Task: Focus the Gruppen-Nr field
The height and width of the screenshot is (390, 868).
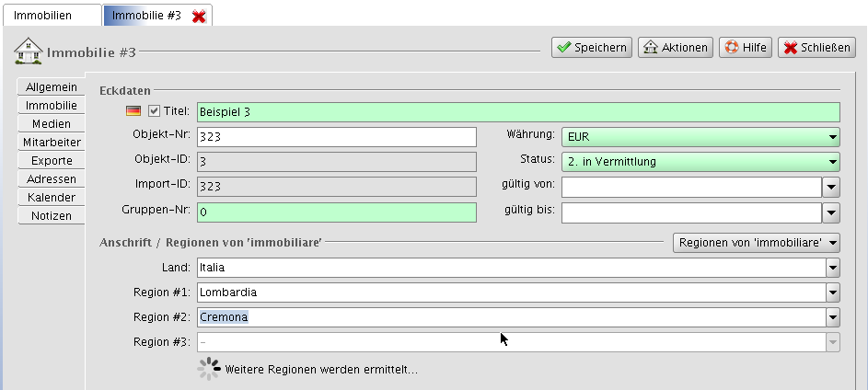Action: [336, 212]
